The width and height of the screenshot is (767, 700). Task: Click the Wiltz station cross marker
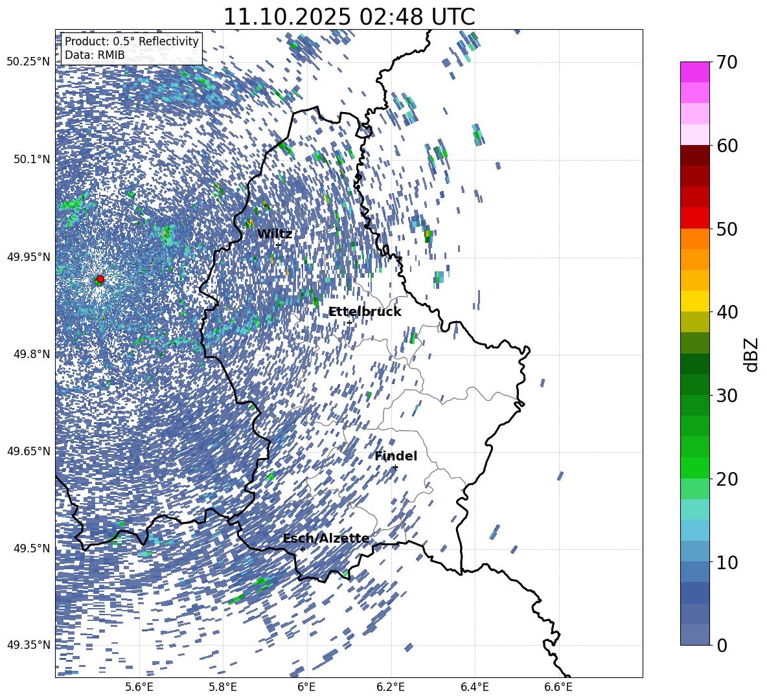279,245
